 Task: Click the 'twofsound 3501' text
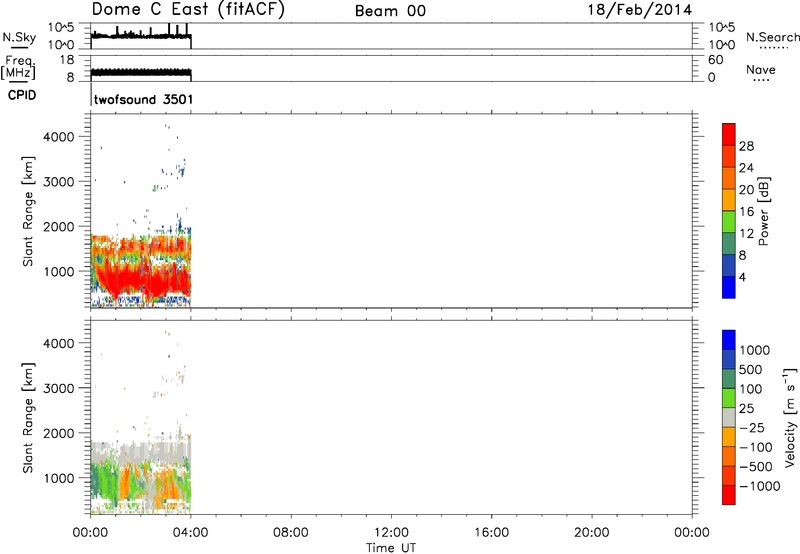(x=143, y=99)
